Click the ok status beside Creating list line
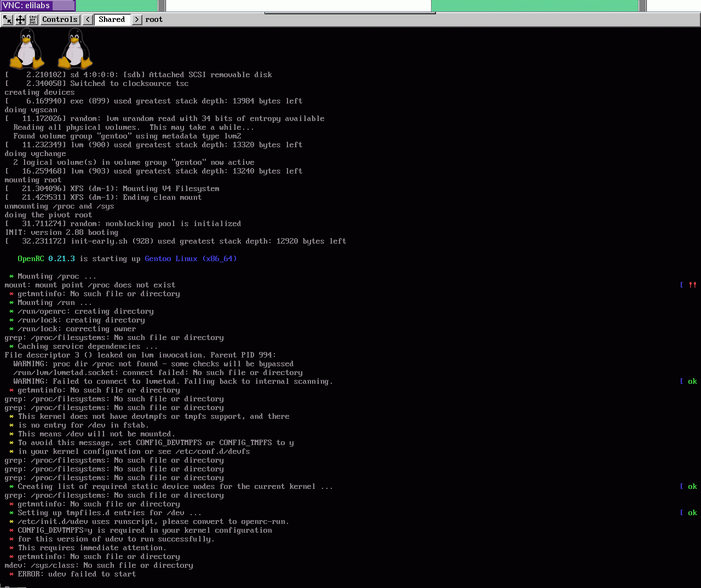This screenshot has width=701, height=588. 692,487
